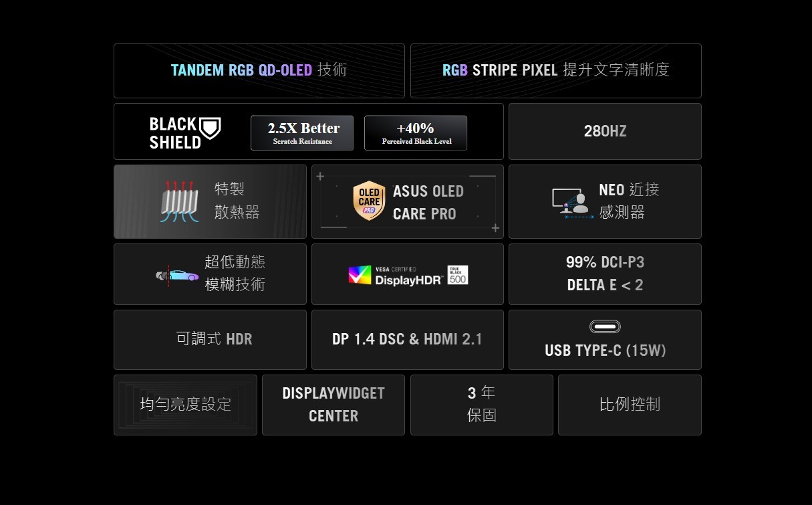This screenshot has height=505, width=812.
Task: Click the 99% DCI-P3 text
Action: (x=605, y=262)
